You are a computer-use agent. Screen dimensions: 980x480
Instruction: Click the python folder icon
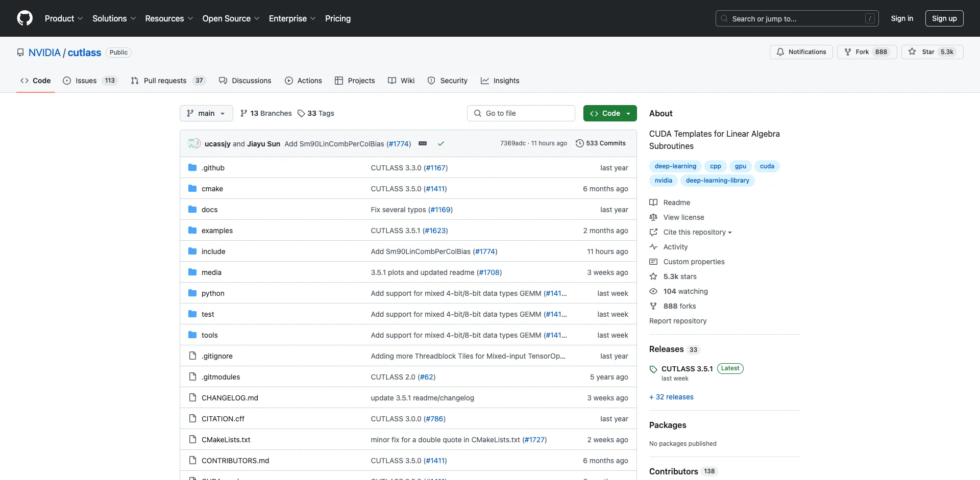192,293
